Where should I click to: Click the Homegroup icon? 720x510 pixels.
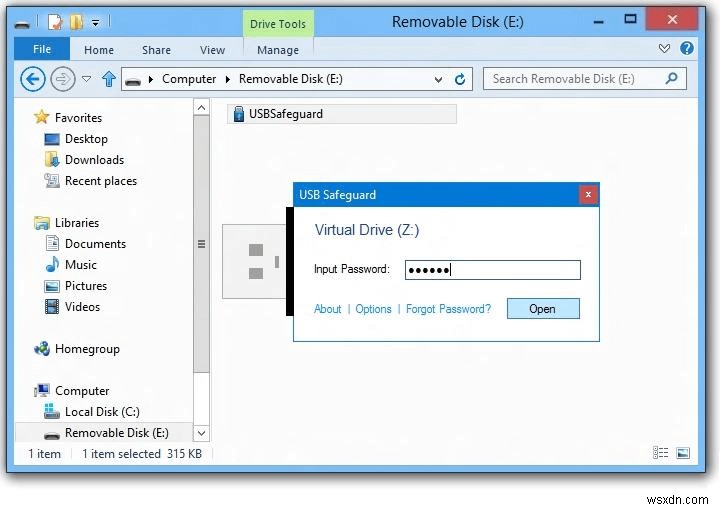click(42, 348)
